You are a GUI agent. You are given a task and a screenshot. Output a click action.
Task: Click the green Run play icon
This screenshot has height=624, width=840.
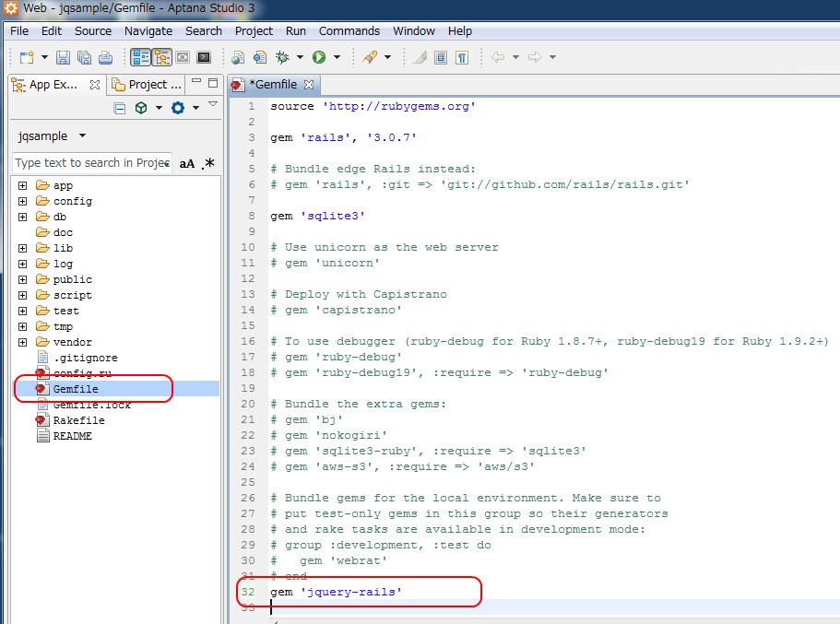click(319, 57)
